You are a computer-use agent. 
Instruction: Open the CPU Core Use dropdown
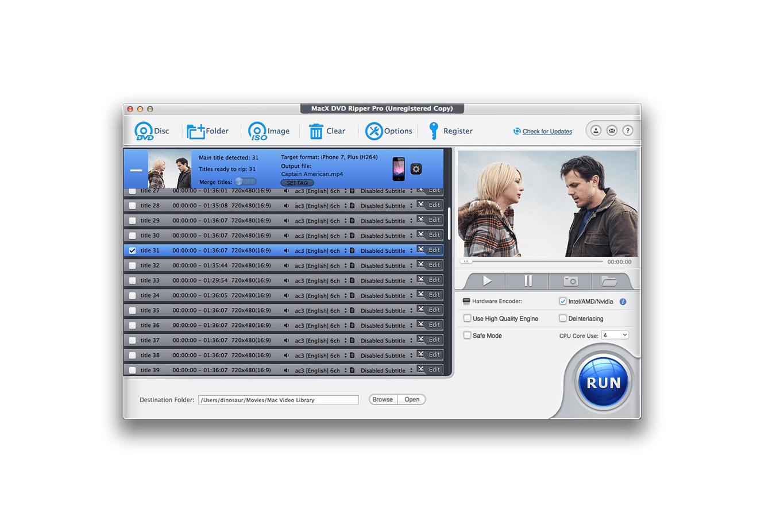(615, 335)
